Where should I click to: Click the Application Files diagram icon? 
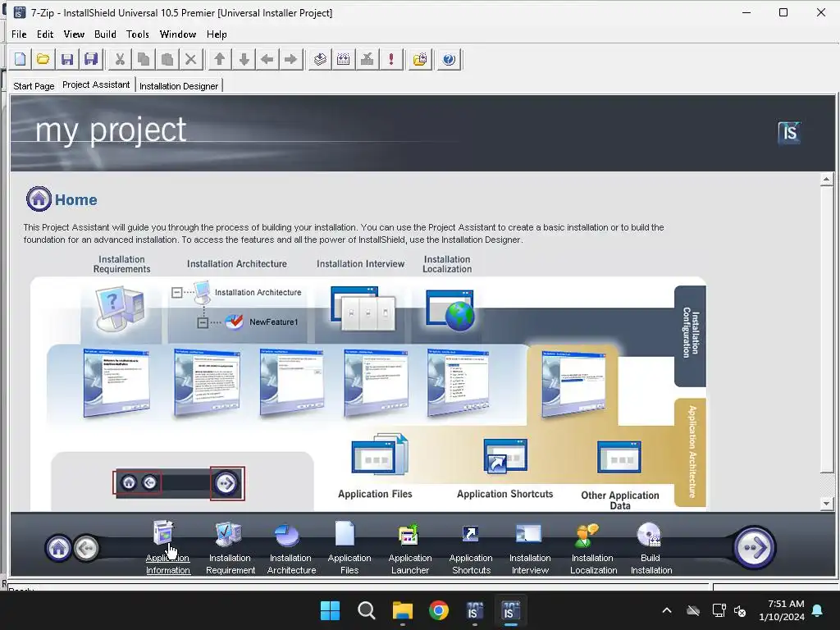(380, 454)
